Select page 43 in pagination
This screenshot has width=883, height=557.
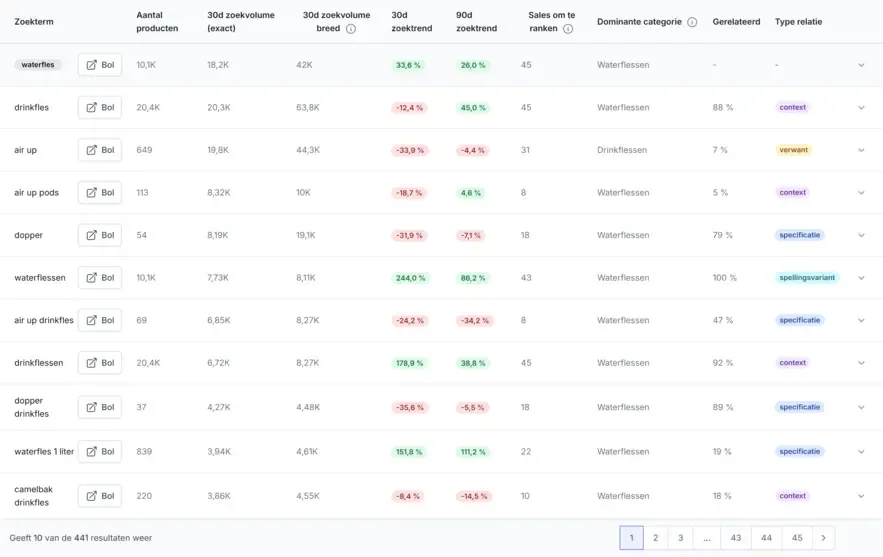pyautogui.click(x=735, y=538)
